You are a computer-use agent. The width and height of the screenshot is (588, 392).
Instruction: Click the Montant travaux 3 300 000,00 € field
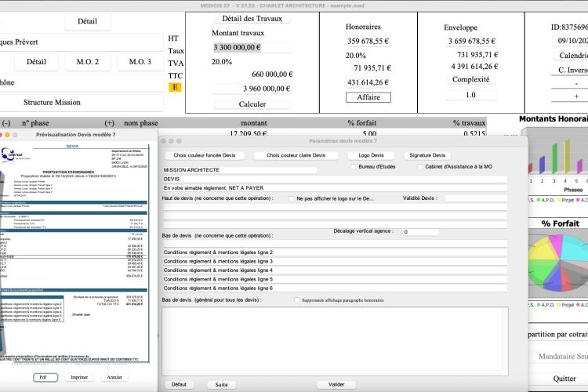point(251,48)
